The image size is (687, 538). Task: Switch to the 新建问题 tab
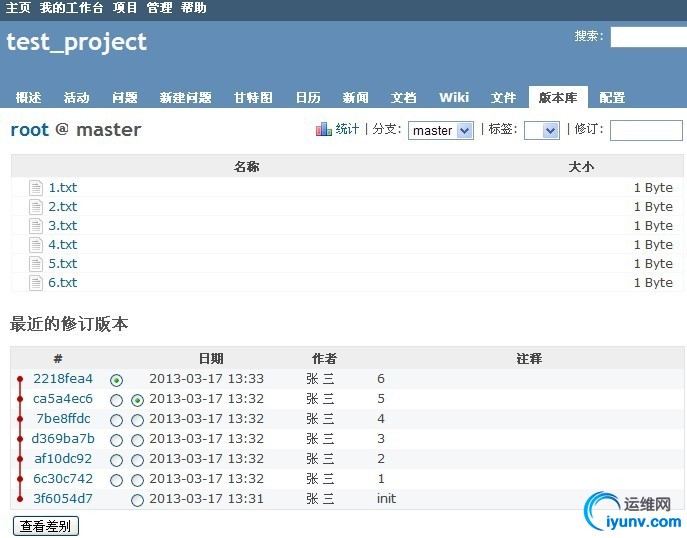185,97
